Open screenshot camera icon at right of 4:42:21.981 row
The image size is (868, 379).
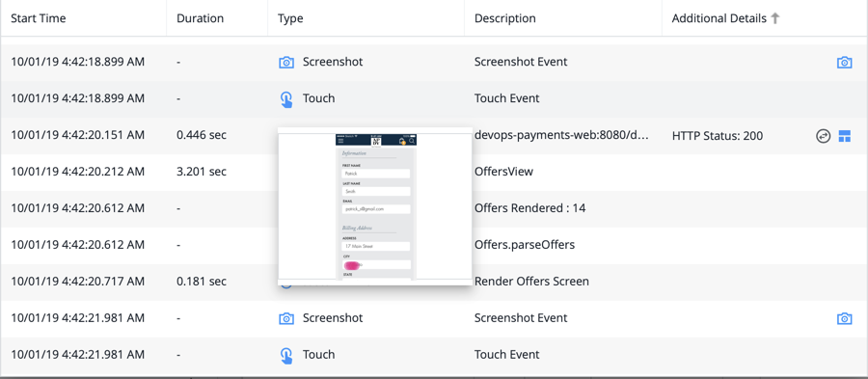tap(844, 318)
